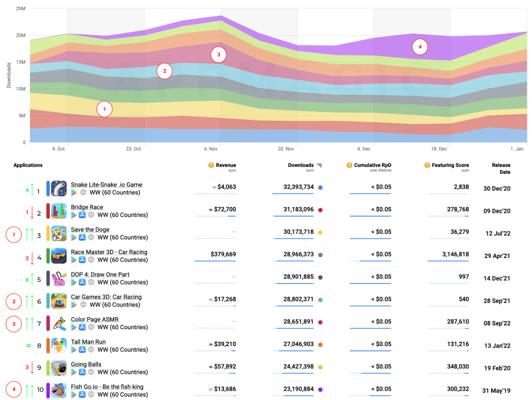
Task: Click the globe icon under DOP 4
Action: click(x=91, y=283)
